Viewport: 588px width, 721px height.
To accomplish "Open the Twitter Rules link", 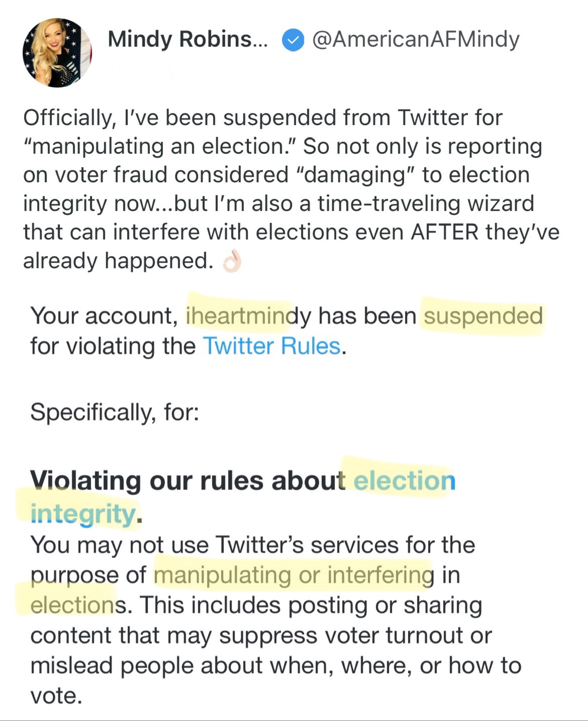I will click(x=272, y=347).
